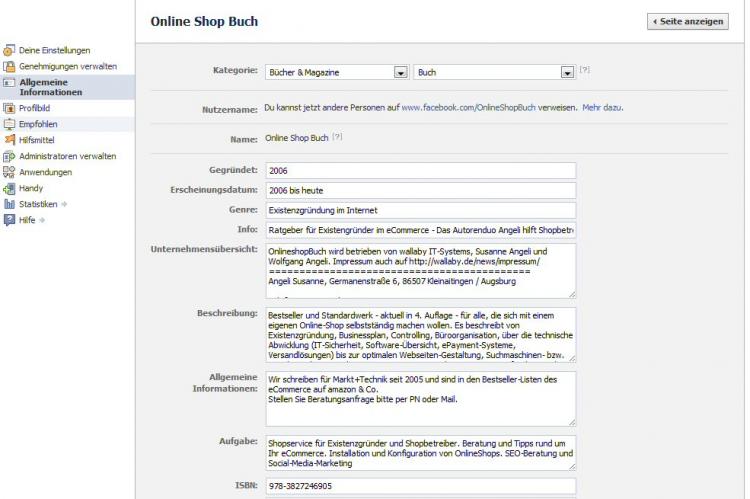The image size is (750, 499).
Task: Select Allgemeine Informationen in the sidebar
Action: pos(56,87)
